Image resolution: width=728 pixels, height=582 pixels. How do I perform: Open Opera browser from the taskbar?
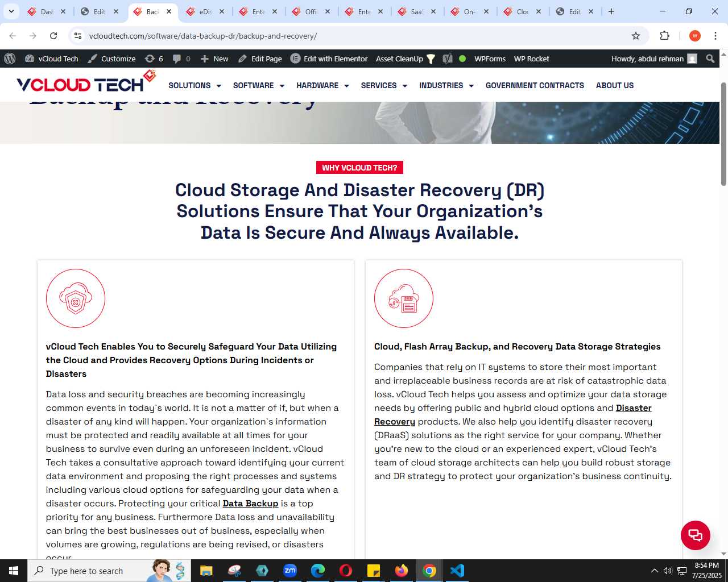(346, 571)
